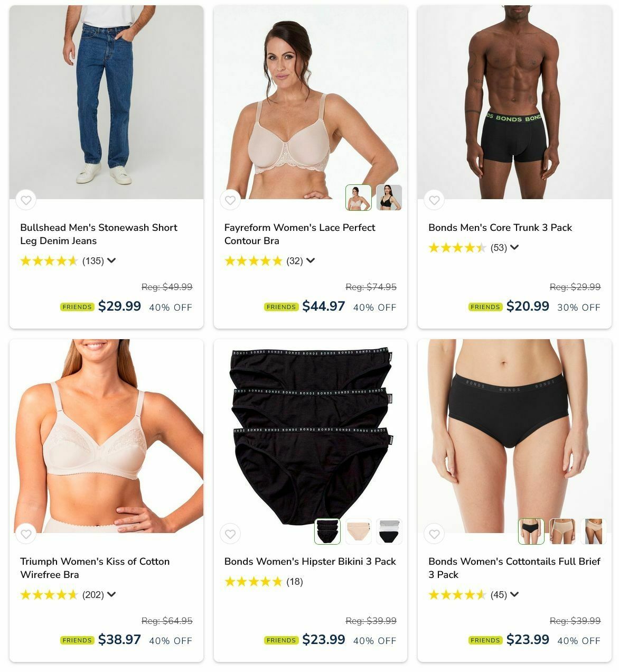Open Bonds Men's Core Trunk 3 Pack link
The height and width of the screenshot is (672, 619).
(500, 228)
